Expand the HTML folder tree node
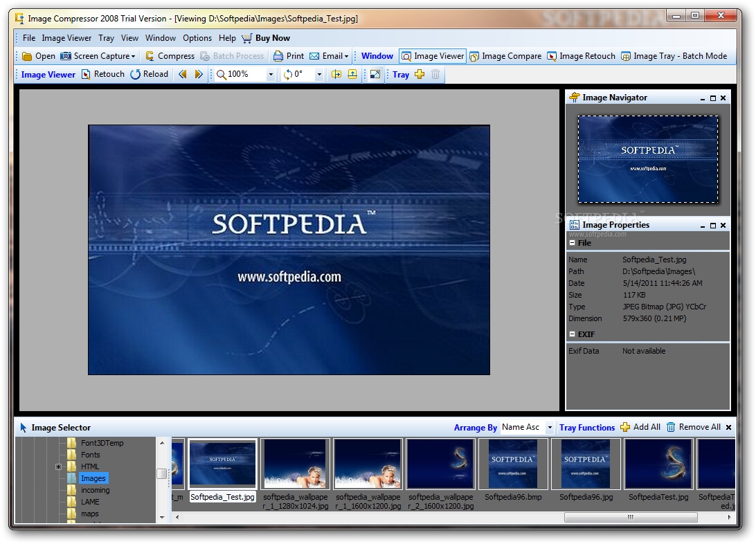This screenshot has height=544, width=756. (58, 466)
